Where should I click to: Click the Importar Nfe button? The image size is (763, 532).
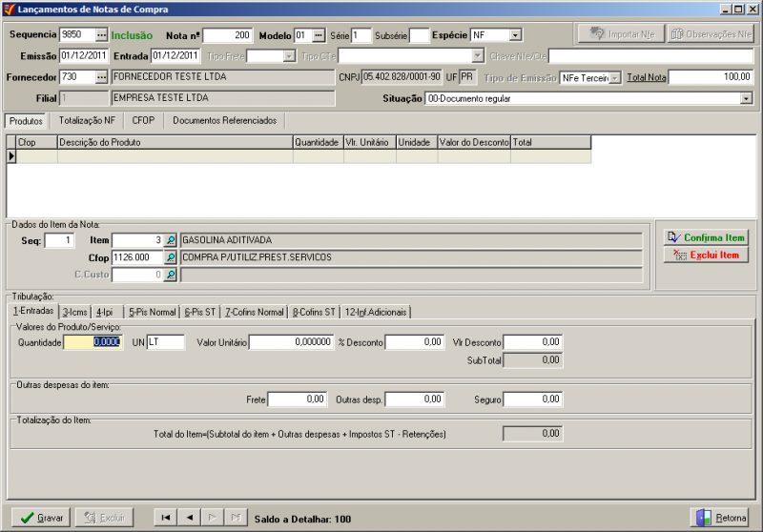tap(622, 34)
